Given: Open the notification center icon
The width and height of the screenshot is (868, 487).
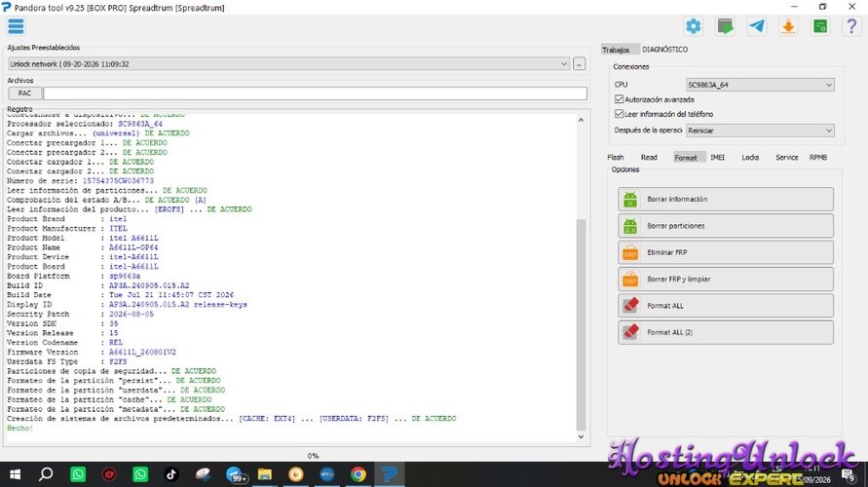Looking at the screenshot, I should [x=849, y=475].
